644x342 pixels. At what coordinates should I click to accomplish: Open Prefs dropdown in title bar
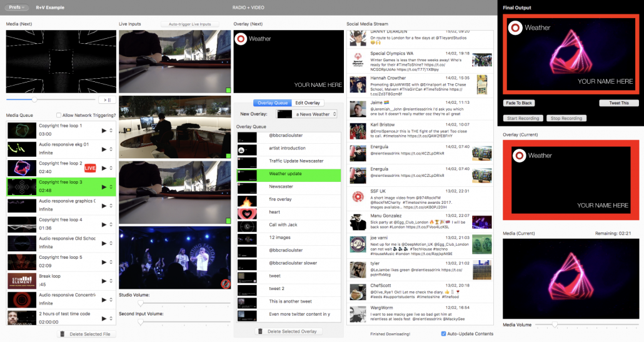[17, 8]
